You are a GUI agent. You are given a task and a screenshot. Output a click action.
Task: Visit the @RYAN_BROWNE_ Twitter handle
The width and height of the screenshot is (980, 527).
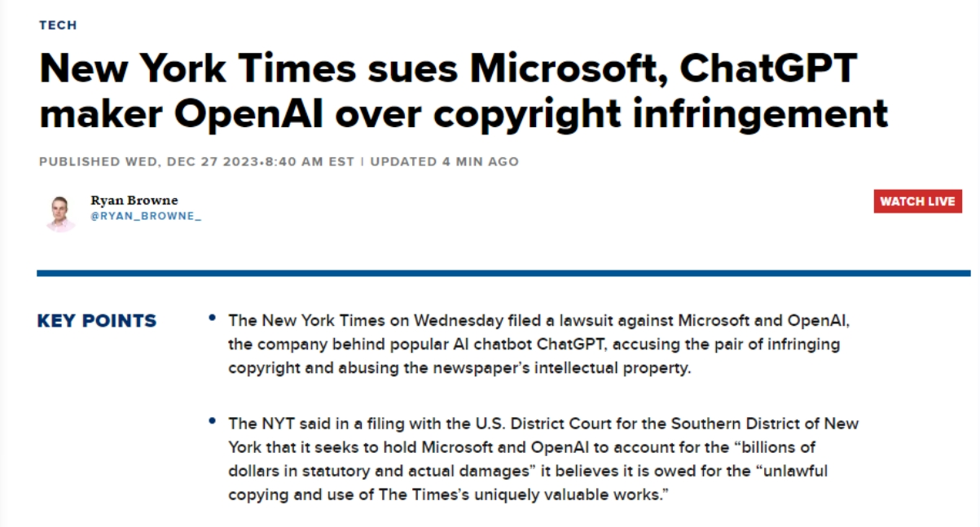coord(145,216)
